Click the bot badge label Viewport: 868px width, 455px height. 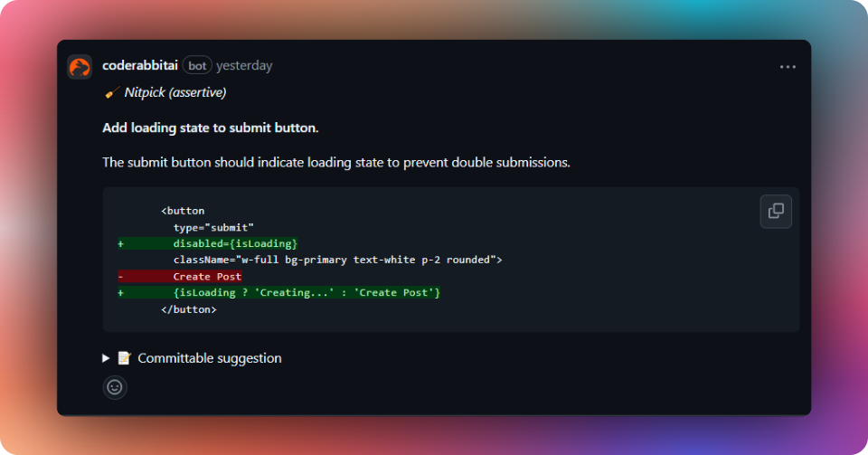pyautogui.click(x=197, y=65)
